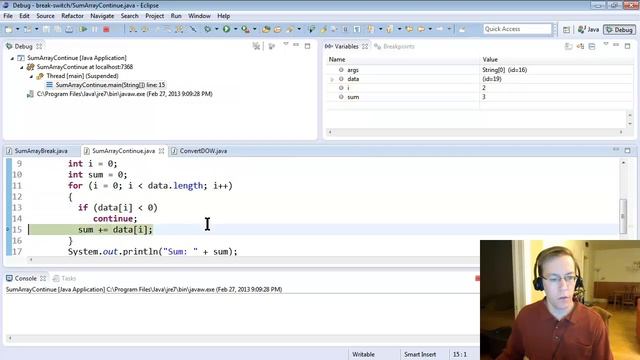Click the Open Task toolbar icon
Screen dimensions: 640x360
coord(278,29)
